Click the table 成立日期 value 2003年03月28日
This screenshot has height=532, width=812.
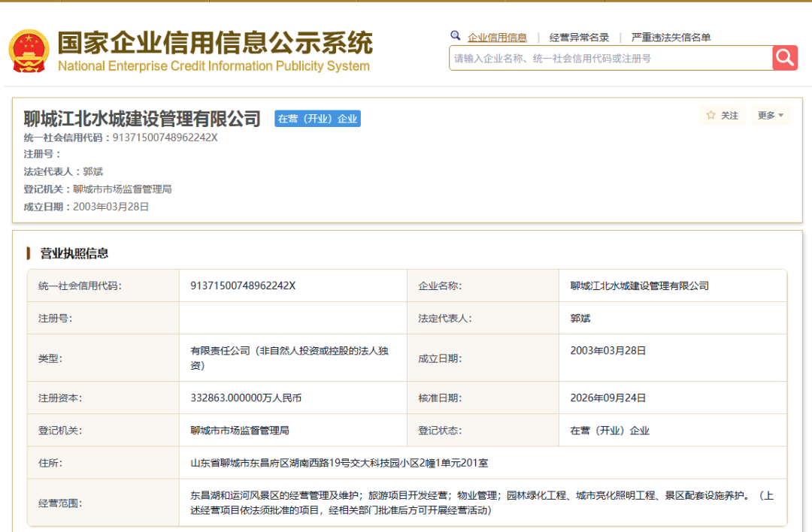tap(608, 350)
